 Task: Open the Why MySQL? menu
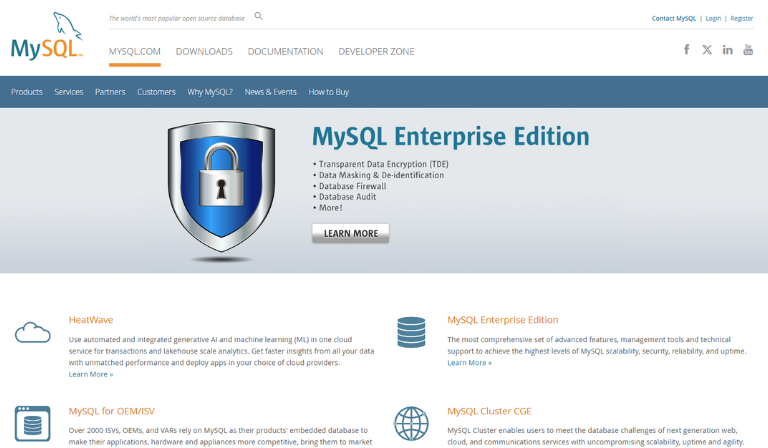[210, 92]
